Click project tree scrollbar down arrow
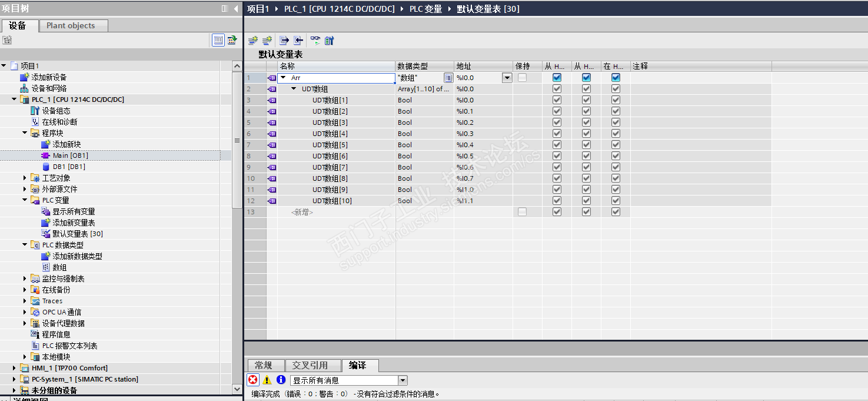This screenshot has height=401, width=868. click(x=237, y=389)
